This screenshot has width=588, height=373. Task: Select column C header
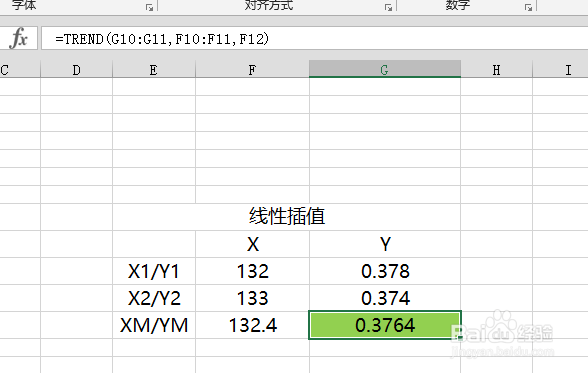20,69
